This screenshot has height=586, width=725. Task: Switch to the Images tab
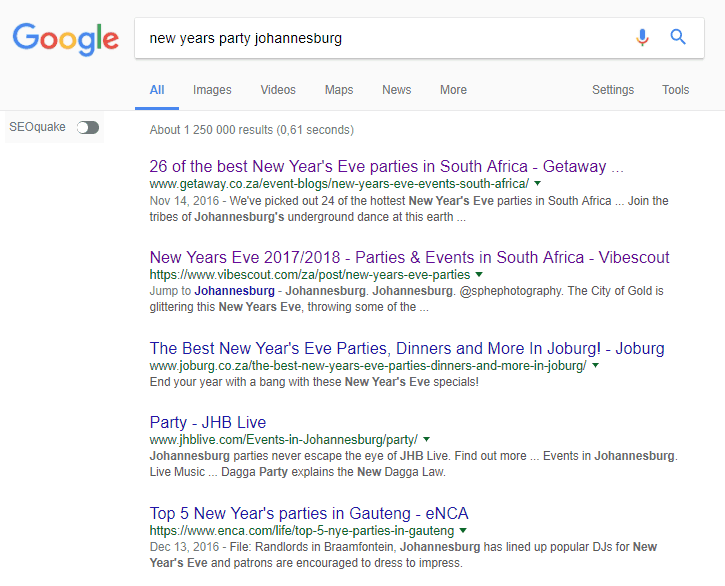click(x=212, y=90)
